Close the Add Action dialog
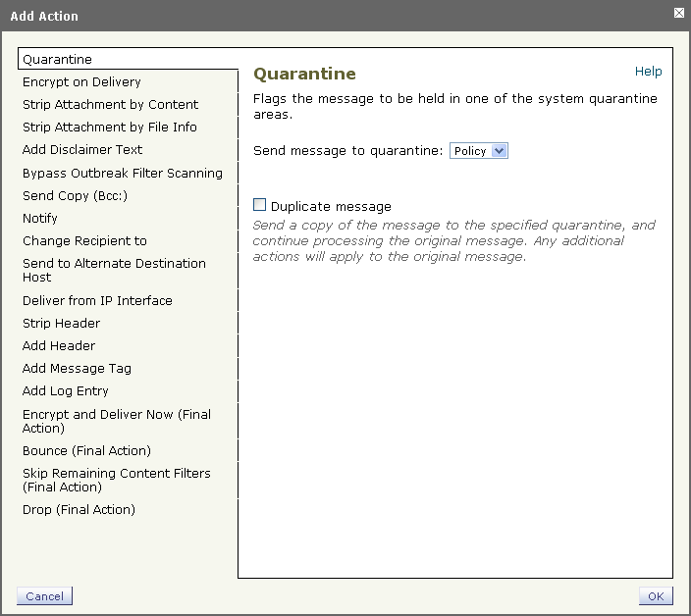Screen dimensions: 691x616 (x=679, y=13)
